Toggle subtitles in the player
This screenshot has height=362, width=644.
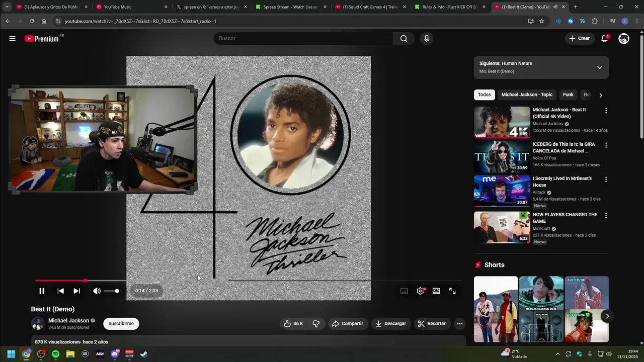[404, 291]
